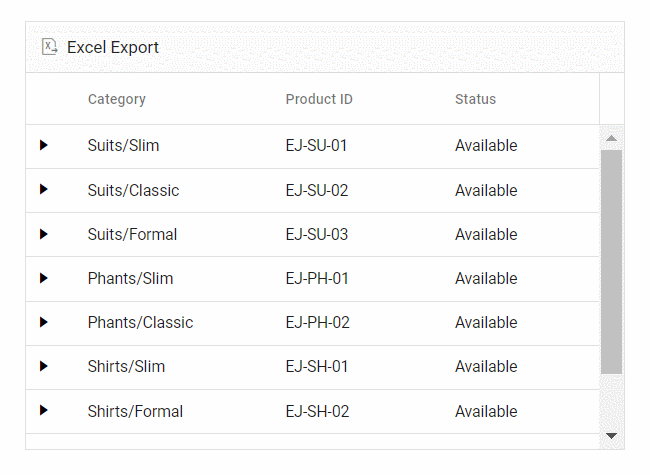Sort by the Status column header

(x=475, y=99)
